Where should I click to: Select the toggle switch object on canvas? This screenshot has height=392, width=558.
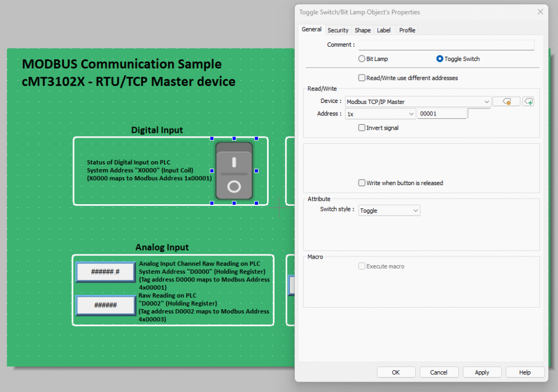coord(234,171)
